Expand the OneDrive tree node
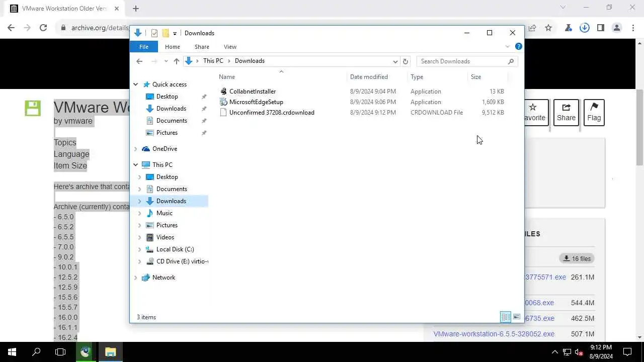 [136, 149]
